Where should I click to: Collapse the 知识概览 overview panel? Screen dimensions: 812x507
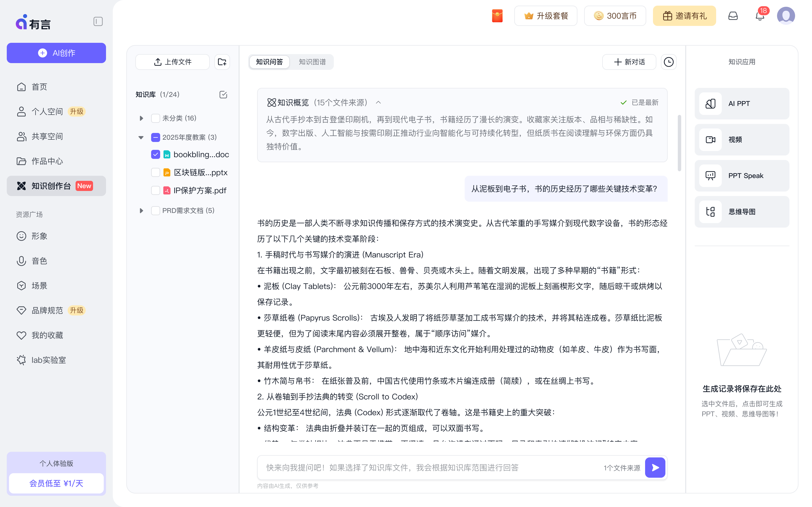378,102
